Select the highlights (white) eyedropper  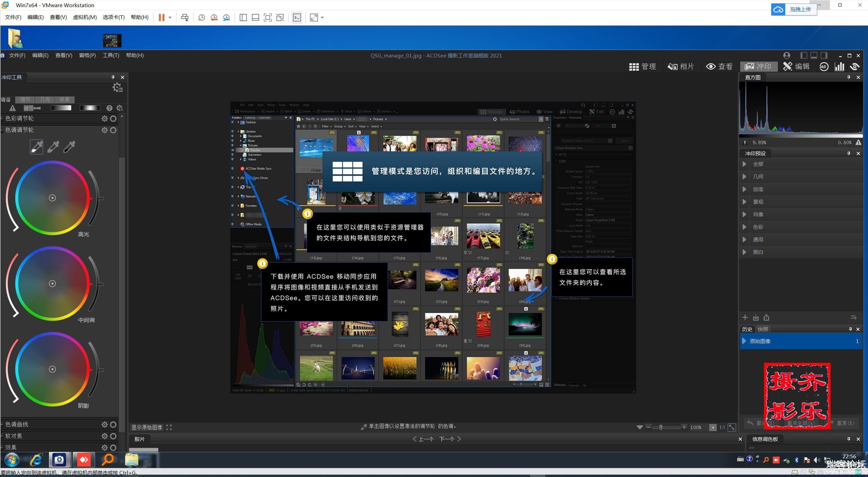(37, 147)
